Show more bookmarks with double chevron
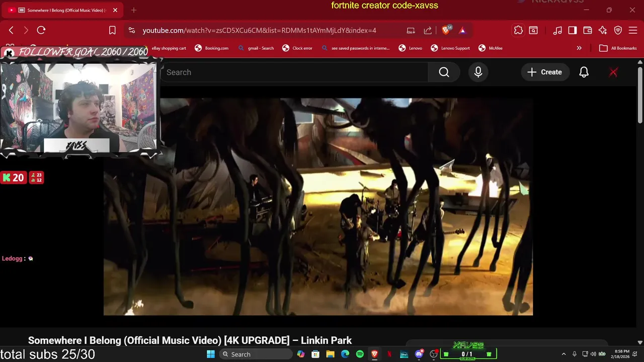 [579, 48]
